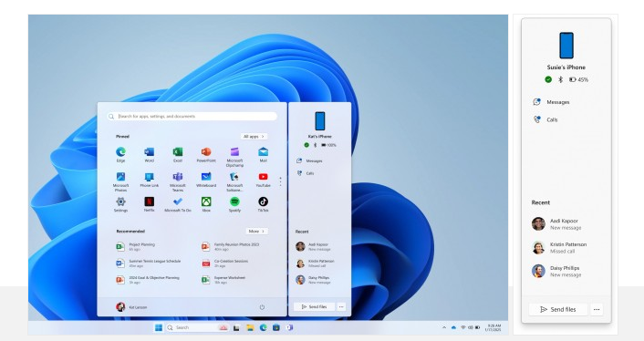Viewport: 644px width, 341px height.
Task: Open the TikTok pinned app
Action: [264, 204]
